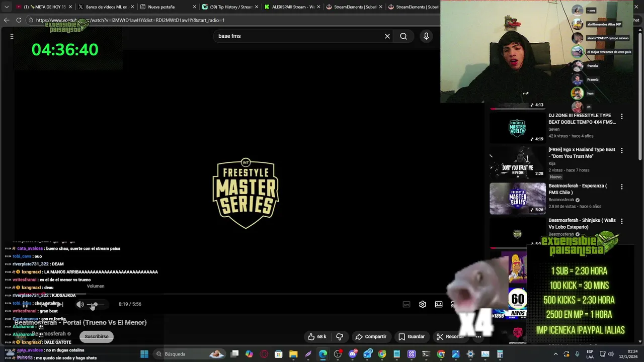
Task: Open 'Dont You Trust Me' video thumbnail
Action: tap(517, 163)
